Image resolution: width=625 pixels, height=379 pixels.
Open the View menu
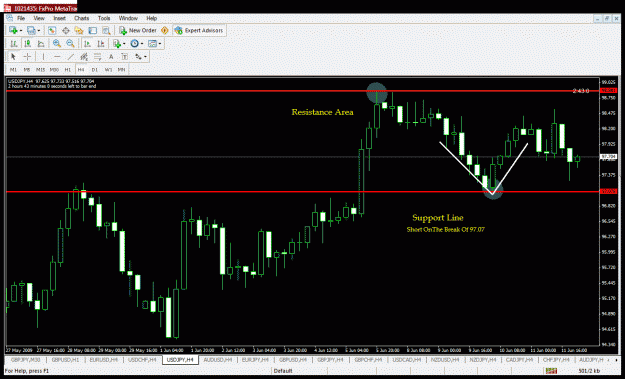coord(39,18)
